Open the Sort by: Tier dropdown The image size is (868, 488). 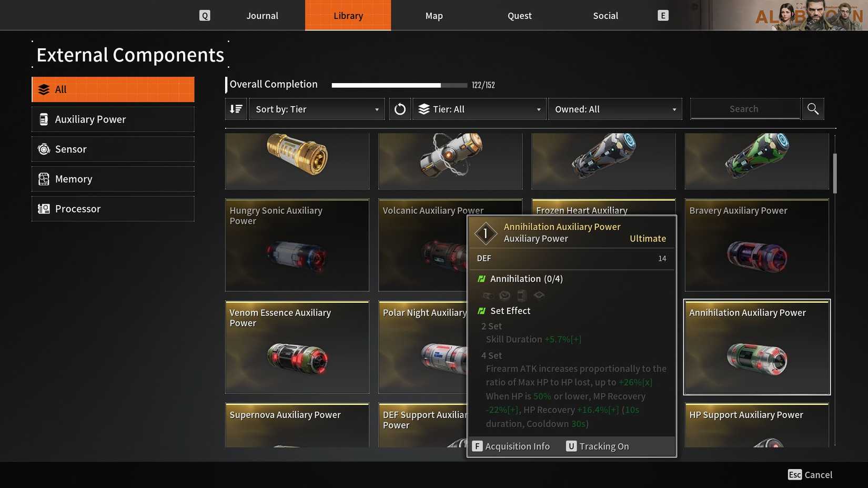[317, 109]
